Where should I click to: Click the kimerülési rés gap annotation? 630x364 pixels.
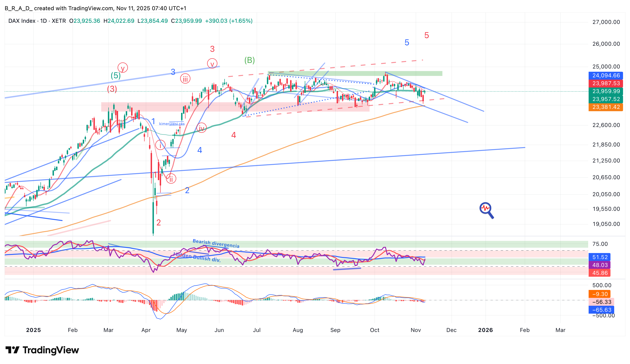(172, 124)
